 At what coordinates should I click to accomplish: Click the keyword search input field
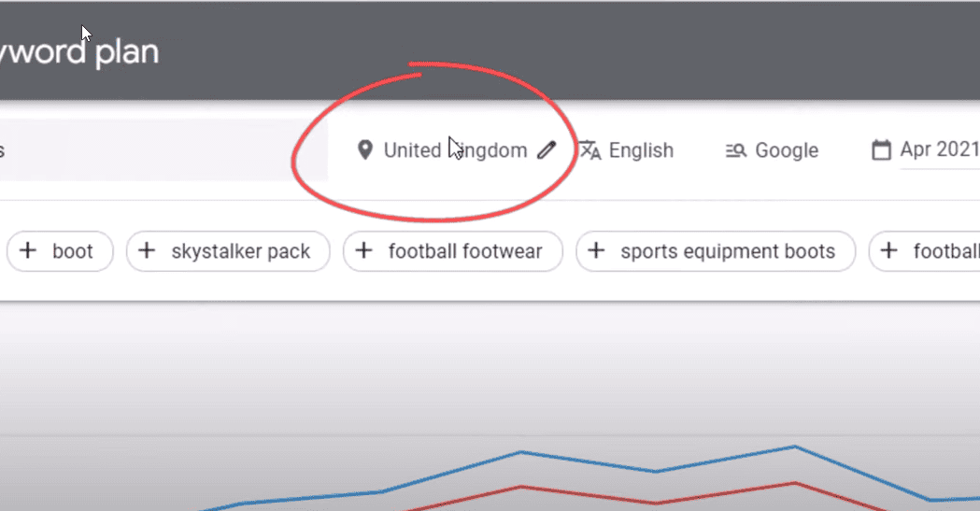click(x=163, y=149)
